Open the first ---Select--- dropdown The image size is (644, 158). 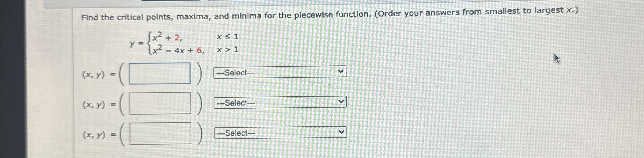click(x=280, y=72)
